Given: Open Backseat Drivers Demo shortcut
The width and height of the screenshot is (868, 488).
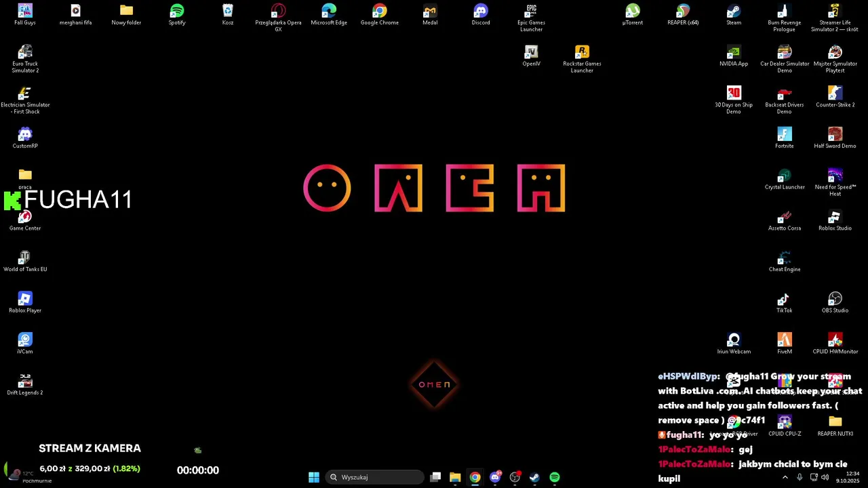Looking at the screenshot, I should 785,100.
